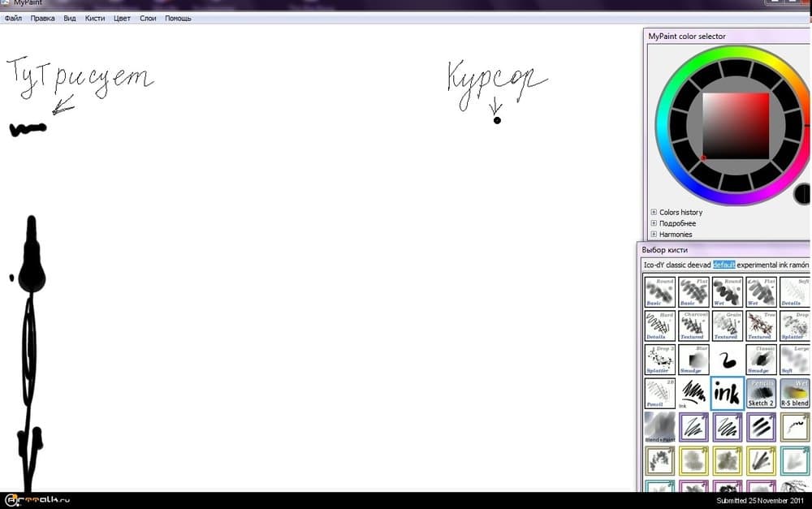Choose the Drop 2 Splatter brush
The width and height of the screenshot is (812, 509).
[x=659, y=359]
